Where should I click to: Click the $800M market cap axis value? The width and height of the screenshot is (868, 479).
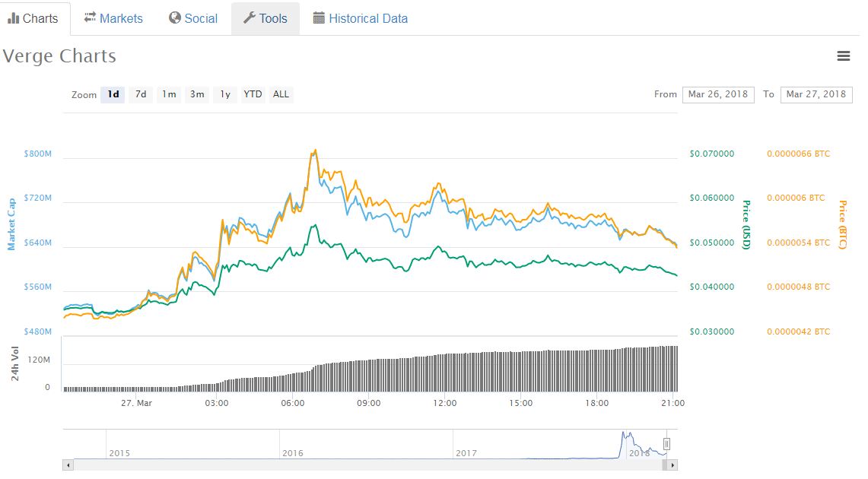click(x=37, y=154)
